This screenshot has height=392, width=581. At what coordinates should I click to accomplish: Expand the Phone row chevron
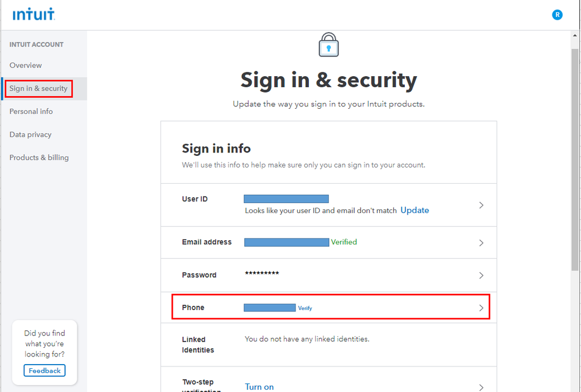(x=481, y=308)
